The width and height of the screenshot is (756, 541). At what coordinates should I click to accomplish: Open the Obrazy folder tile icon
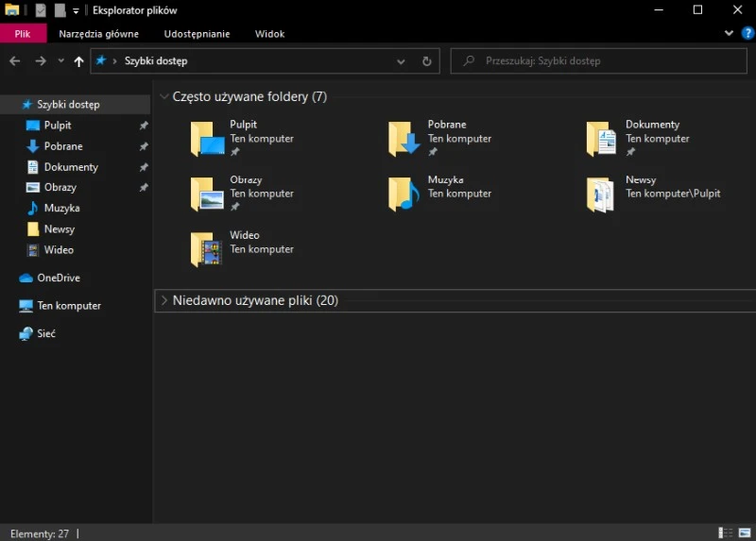207,194
